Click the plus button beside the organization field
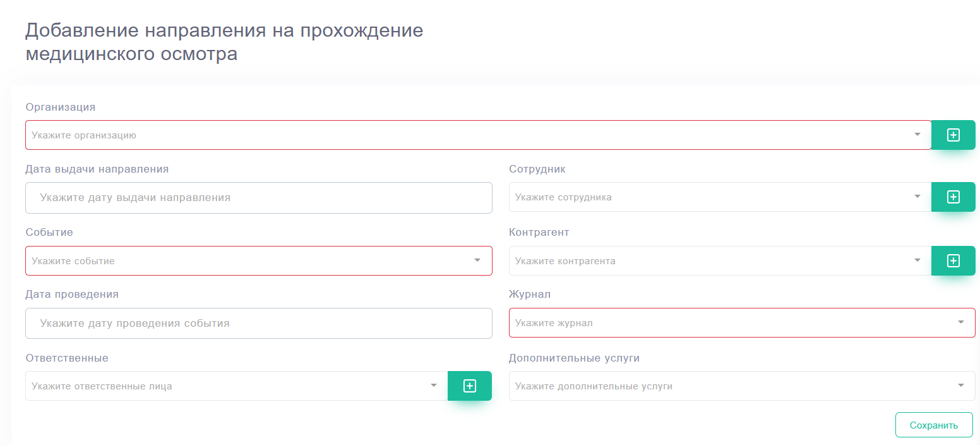This screenshot has width=980, height=445. 953,135
